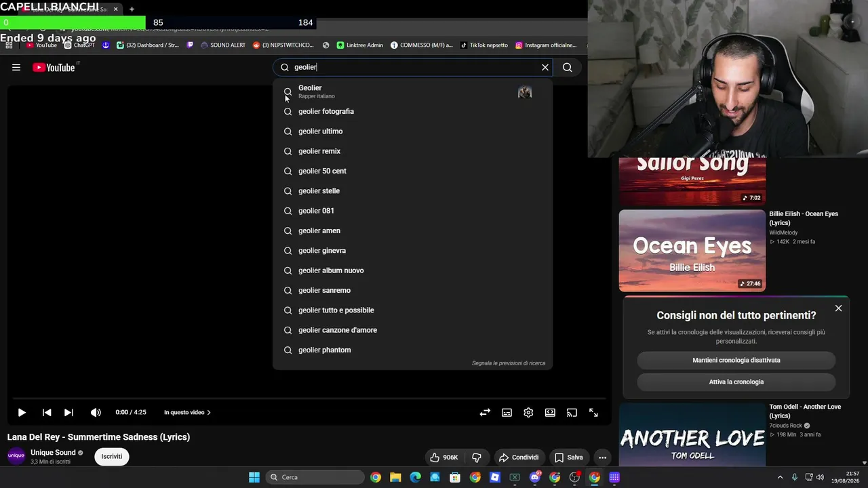868x488 pixels.
Task: Open File Explorer from the taskbar
Action: (x=395, y=477)
